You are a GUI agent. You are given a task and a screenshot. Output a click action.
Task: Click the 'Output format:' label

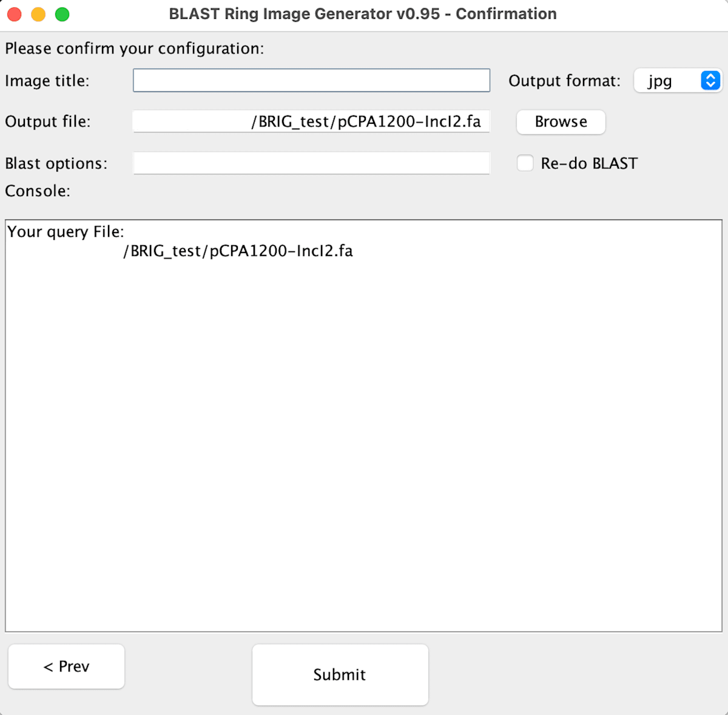pos(564,81)
